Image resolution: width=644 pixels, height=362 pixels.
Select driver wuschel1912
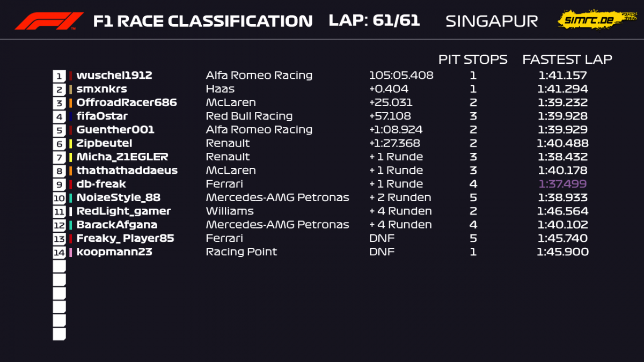114,76
